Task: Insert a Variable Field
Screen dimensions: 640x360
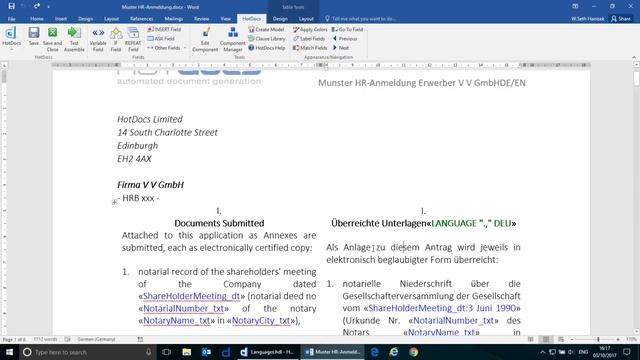Action: point(98,39)
